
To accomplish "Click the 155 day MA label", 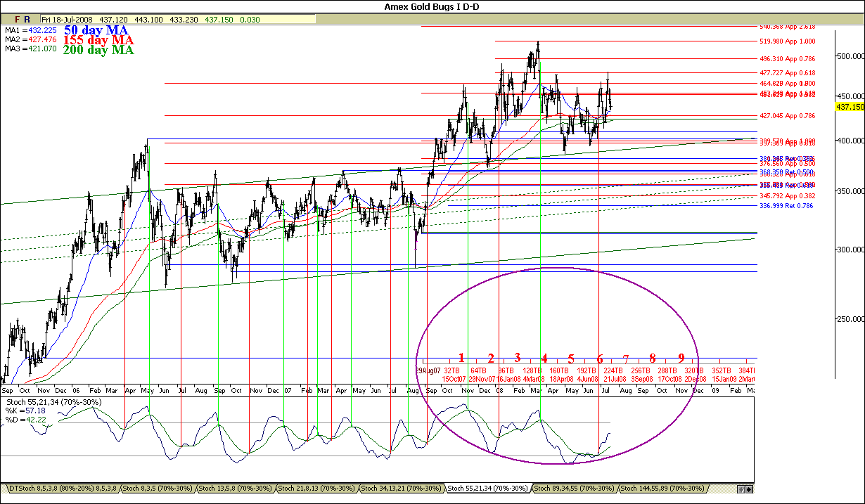I will [x=98, y=40].
